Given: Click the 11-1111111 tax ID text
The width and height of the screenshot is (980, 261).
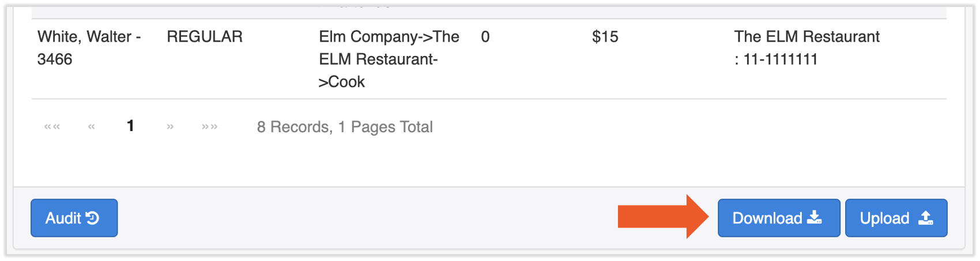Looking at the screenshot, I should [x=780, y=59].
